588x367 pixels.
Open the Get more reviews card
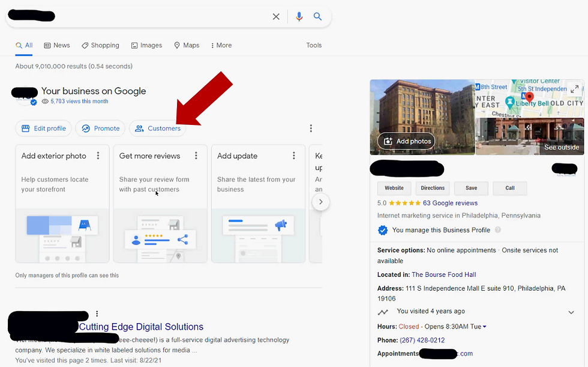coord(160,204)
